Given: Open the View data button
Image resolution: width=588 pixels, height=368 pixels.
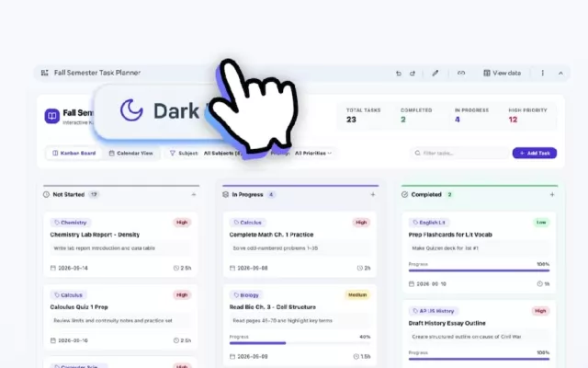Looking at the screenshot, I should [x=503, y=73].
